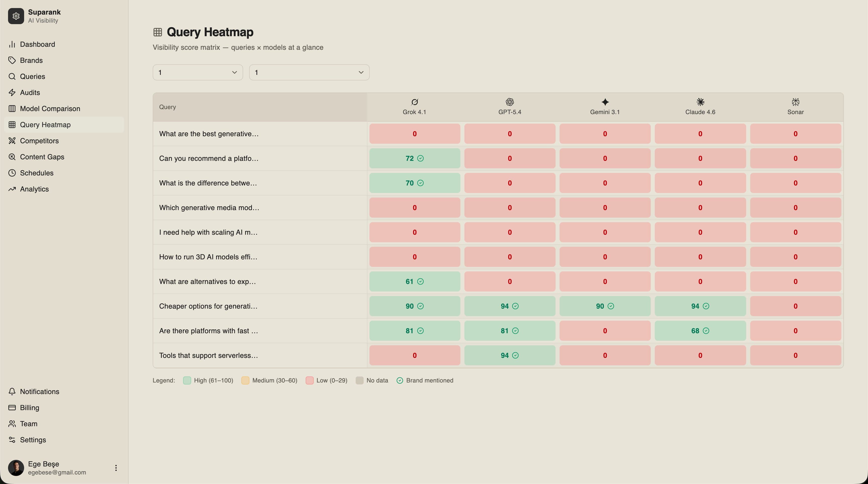Viewport: 868px width, 484px height.
Task: Click the Grok 4.1 model icon
Action: (x=414, y=102)
